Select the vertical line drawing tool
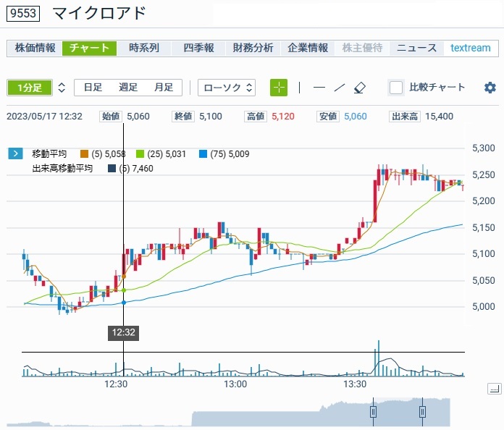Screen dimensions: 504x430 [300, 88]
